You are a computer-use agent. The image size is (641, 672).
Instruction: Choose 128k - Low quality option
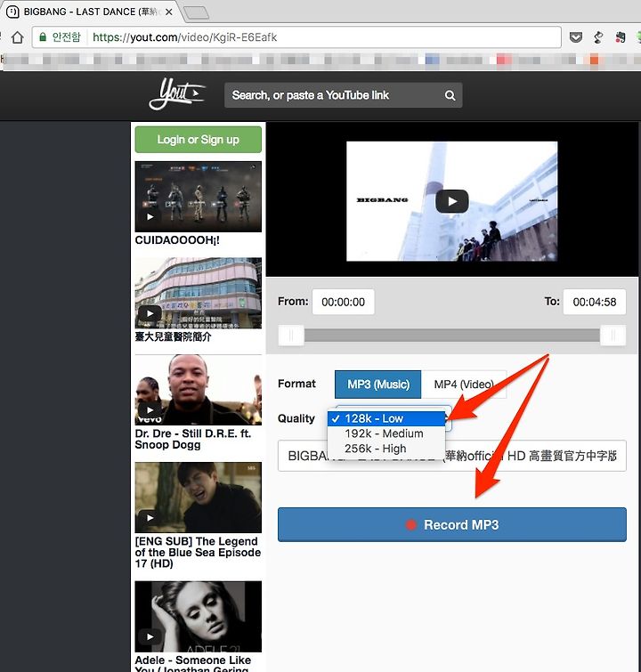pos(386,418)
